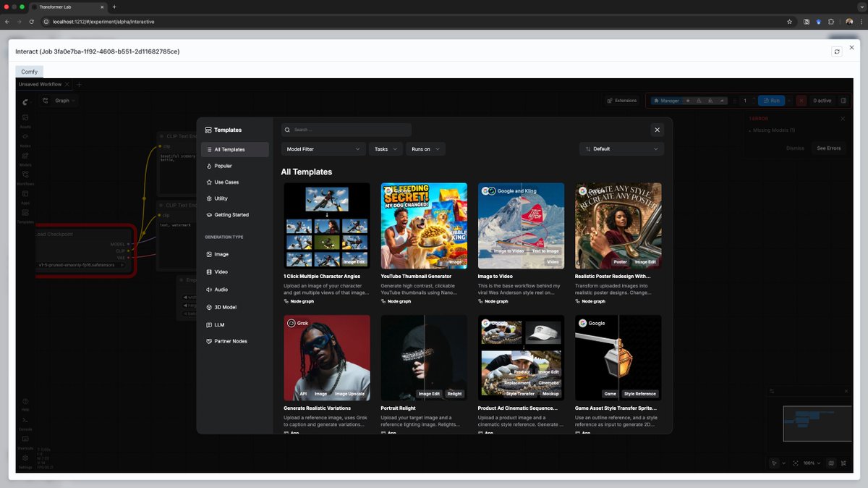This screenshot has width=868, height=488.
Task: Open the Nodes sidebar panel
Action: pos(25,138)
